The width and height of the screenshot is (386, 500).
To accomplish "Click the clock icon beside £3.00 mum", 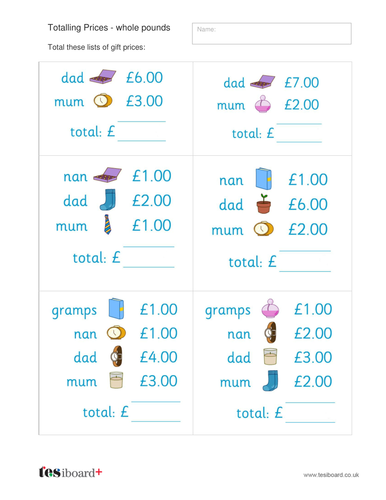I will (103, 100).
